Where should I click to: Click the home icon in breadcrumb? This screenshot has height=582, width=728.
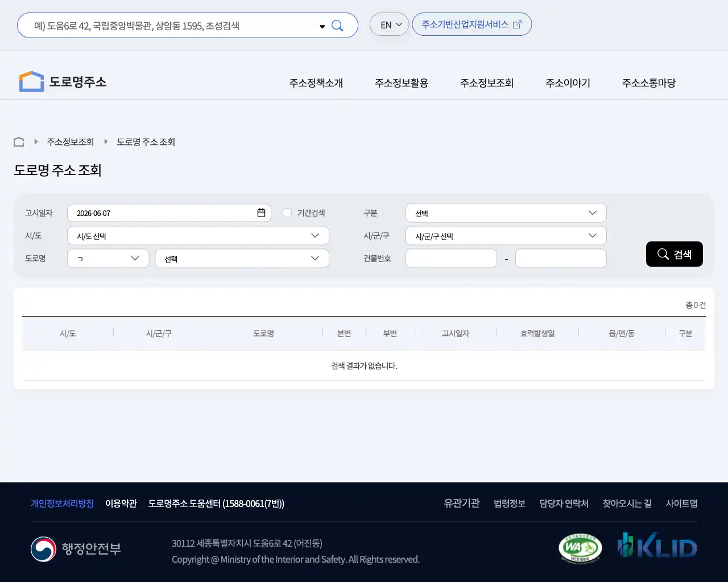coord(19,142)
